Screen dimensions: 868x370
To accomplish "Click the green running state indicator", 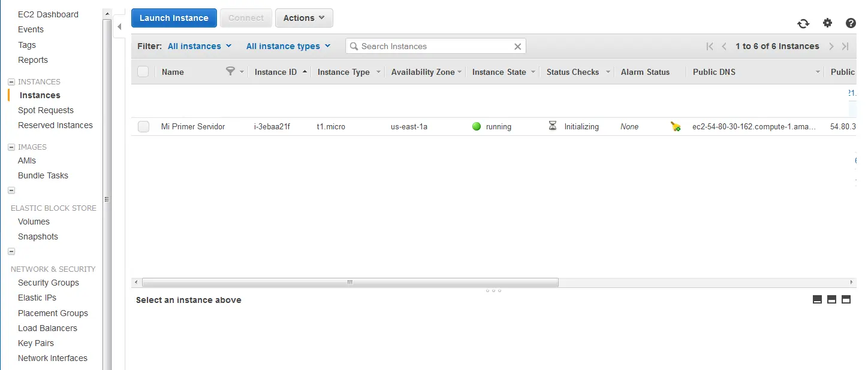I will [x=477, y=126].
